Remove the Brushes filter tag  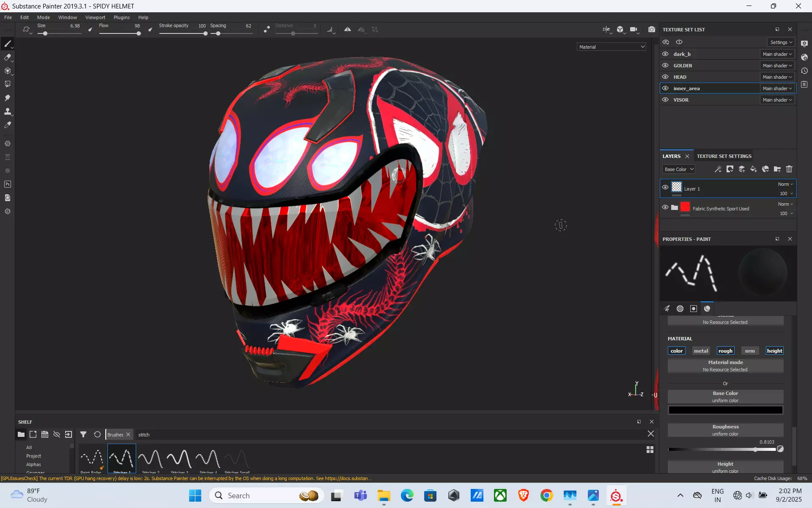tap(128, 434)
